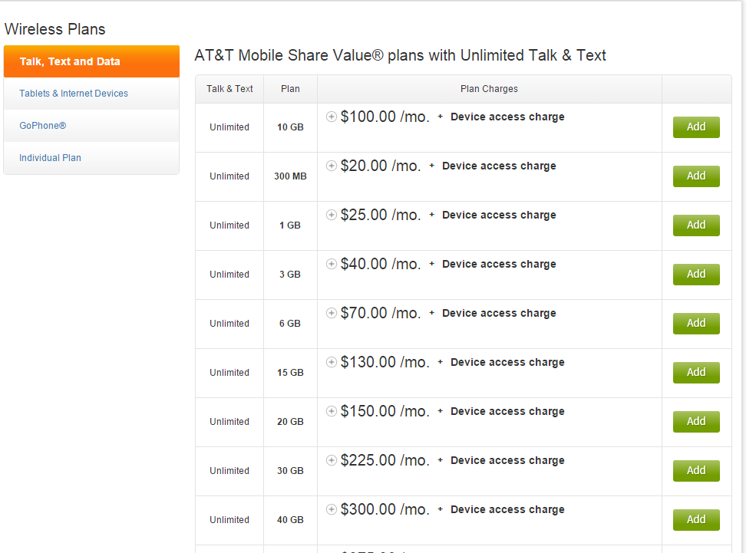Expand the $40.00 /mo. plan details
The width and height of the screenshot is (756, 553).
332,264
